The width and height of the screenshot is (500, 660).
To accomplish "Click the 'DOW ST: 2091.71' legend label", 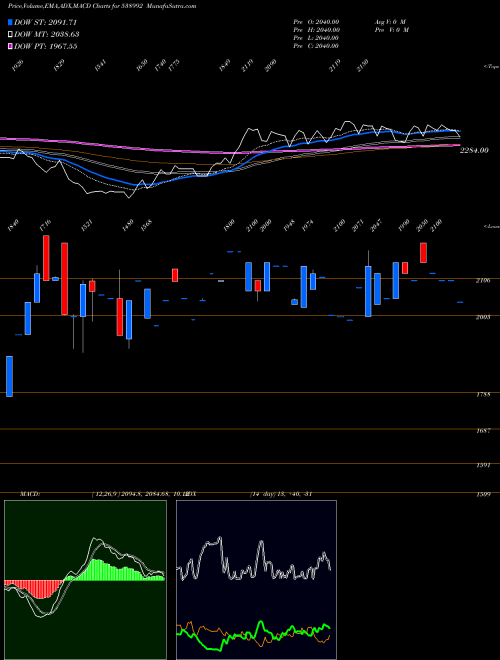I will [45, 22].
